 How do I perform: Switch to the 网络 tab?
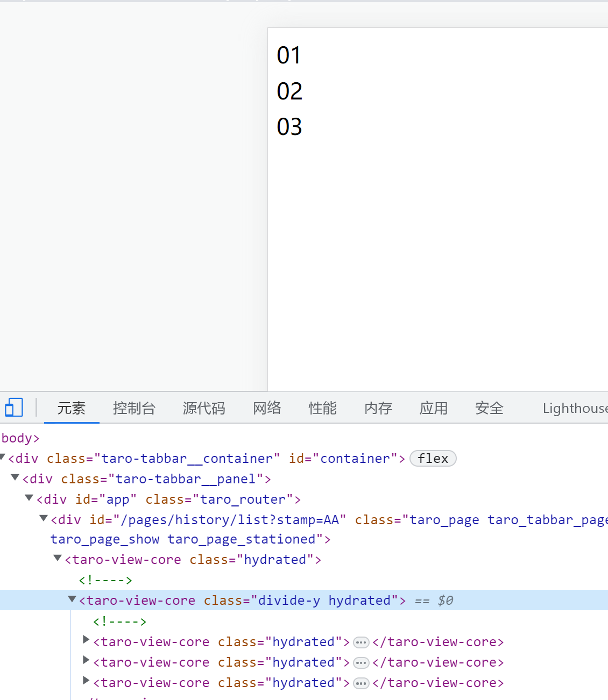click(266, 408)
